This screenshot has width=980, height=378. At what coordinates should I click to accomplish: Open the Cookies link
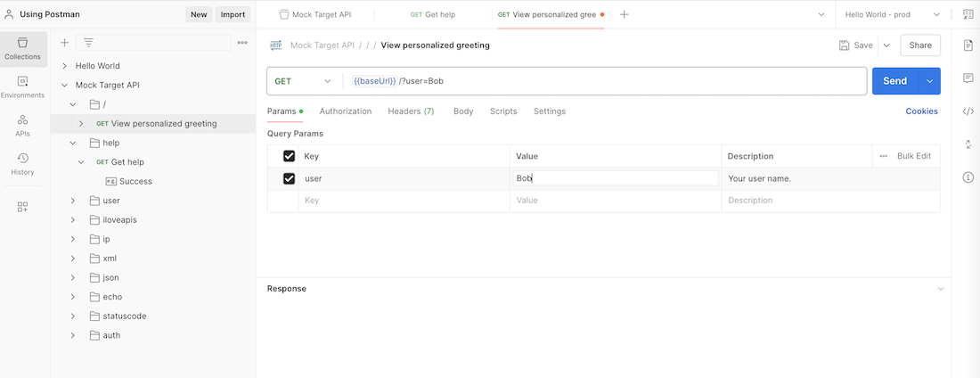(921, 111)
